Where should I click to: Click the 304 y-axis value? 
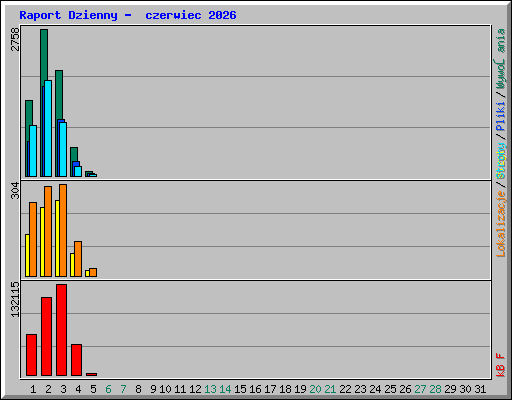[x=15, y=190]
